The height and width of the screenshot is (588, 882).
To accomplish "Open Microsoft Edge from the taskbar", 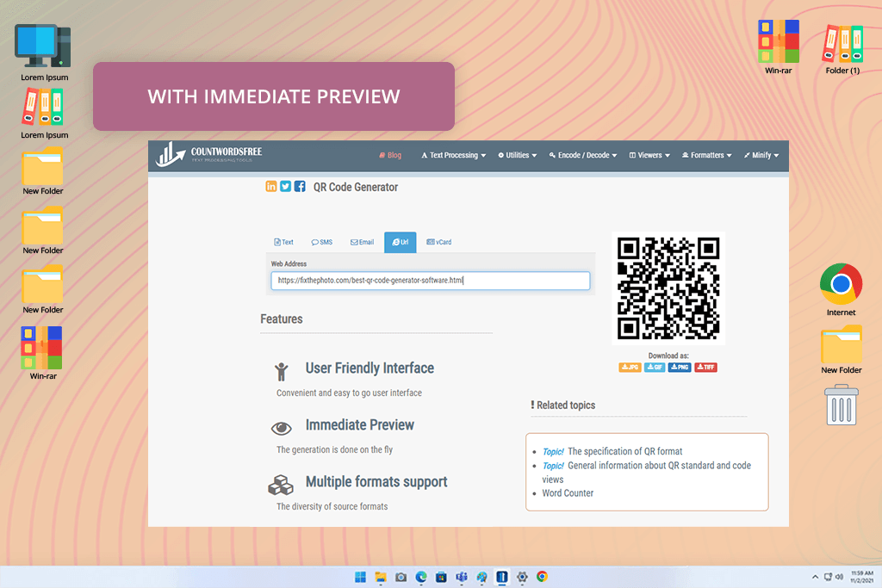I will (420, 577).
